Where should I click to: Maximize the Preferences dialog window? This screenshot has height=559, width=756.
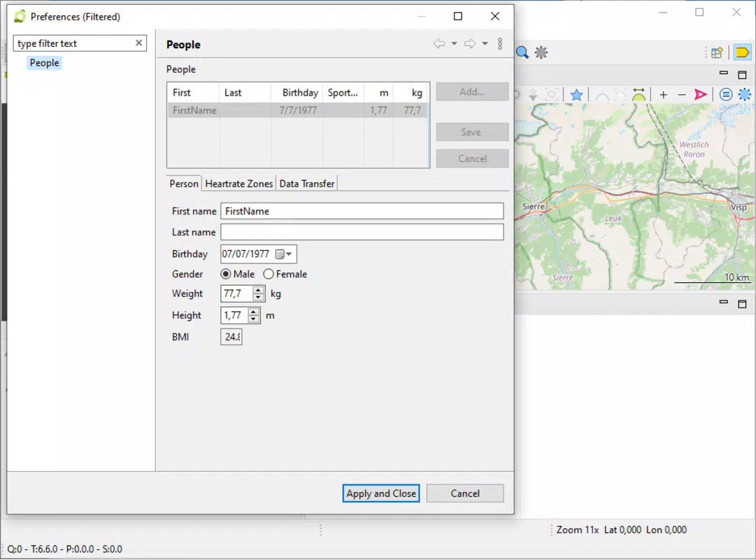click(x=458, y=16)
